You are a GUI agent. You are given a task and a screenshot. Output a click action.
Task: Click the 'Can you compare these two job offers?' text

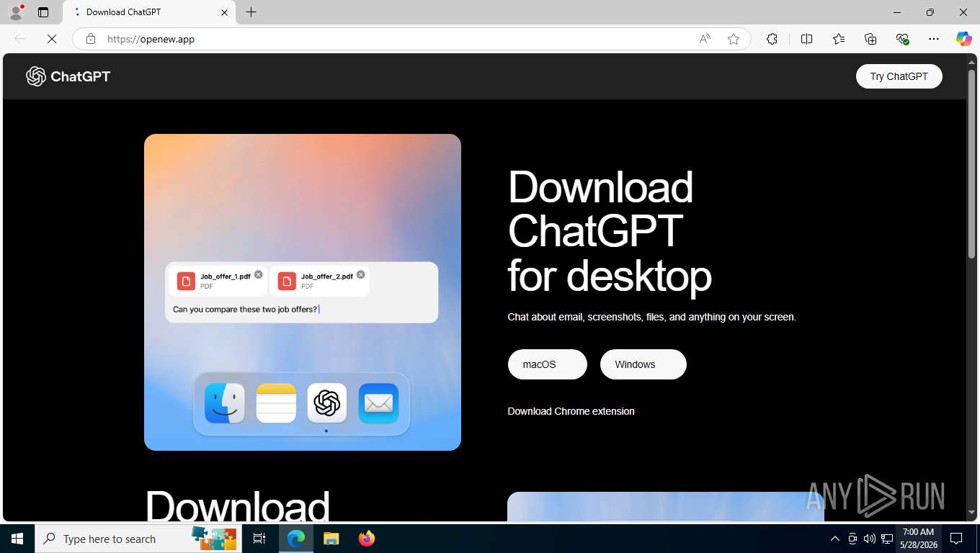(245, 310)
